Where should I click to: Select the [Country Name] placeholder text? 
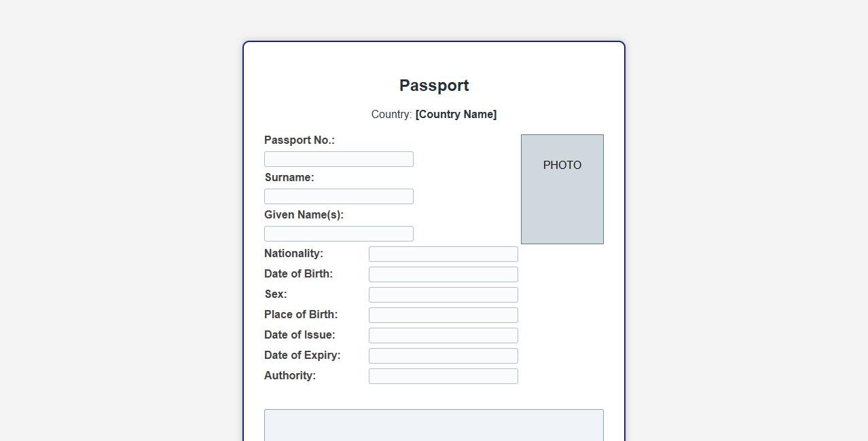click(x=456, y=115)
